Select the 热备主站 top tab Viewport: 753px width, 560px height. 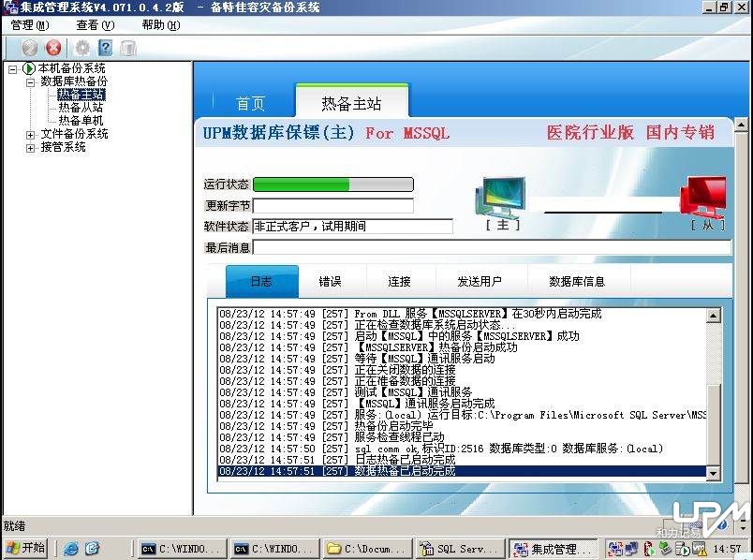351,102
